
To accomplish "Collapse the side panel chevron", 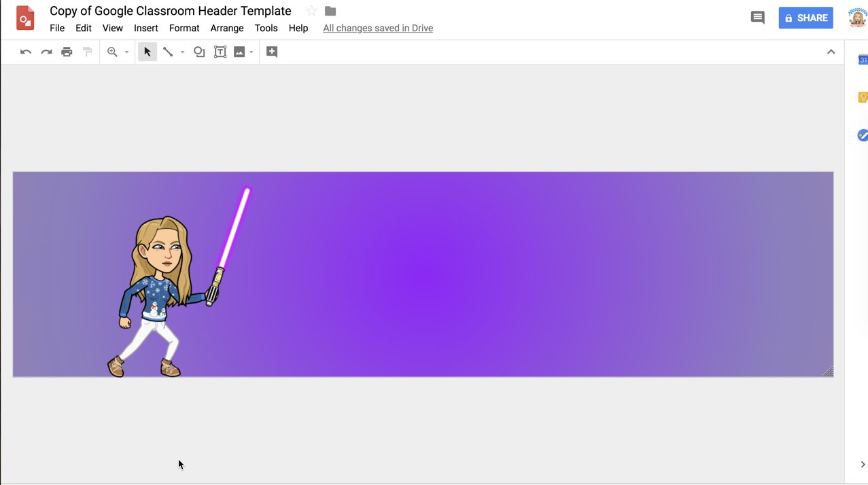I will [863, 465].
